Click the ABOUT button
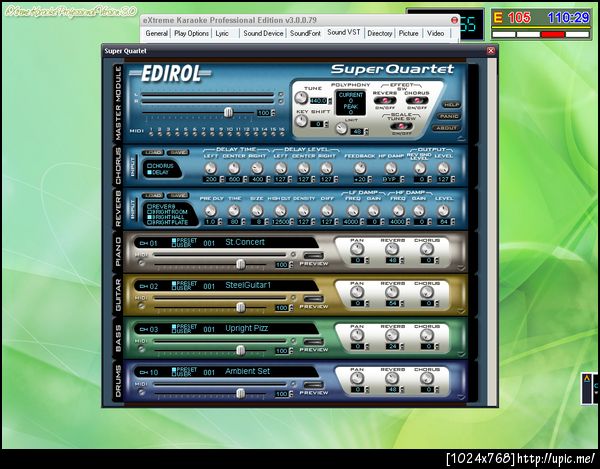Viewport: 600px width, 469px height. pos(446,128)
